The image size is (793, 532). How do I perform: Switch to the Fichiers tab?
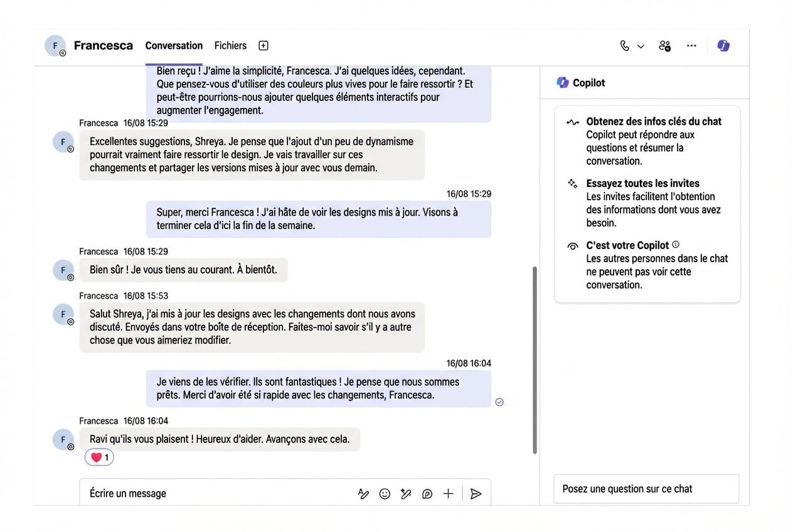tap(230, 45)
